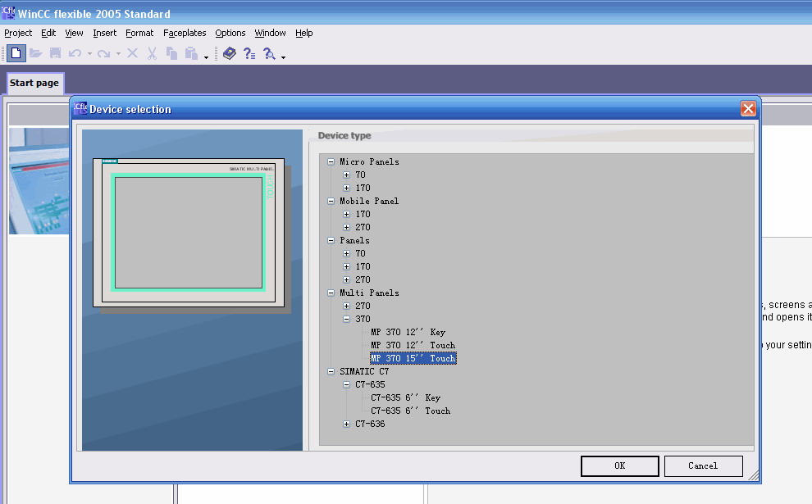Expand the 270 node under Panels
Viewport: 812px width, 504px height.
tap(346, 279)
